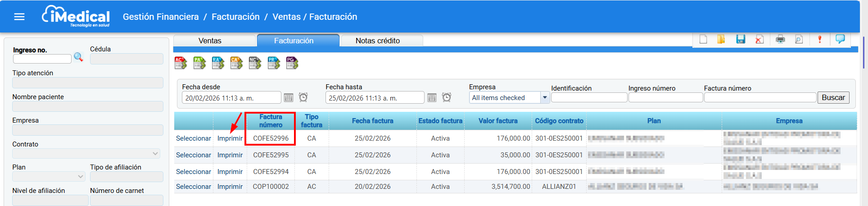Click the magnifier beside Ingreso no.
This screenshot has width=868, height=206.
[x=78, y=57]
